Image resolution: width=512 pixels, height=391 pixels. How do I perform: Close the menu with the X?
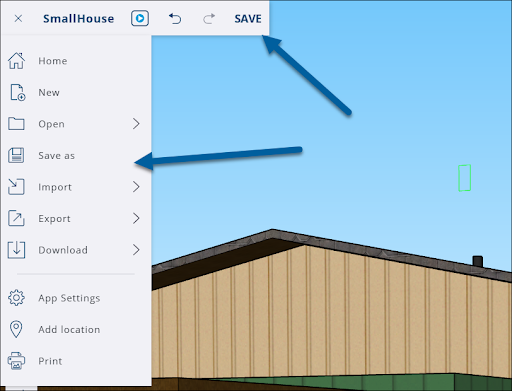click(x=18, y=19)
